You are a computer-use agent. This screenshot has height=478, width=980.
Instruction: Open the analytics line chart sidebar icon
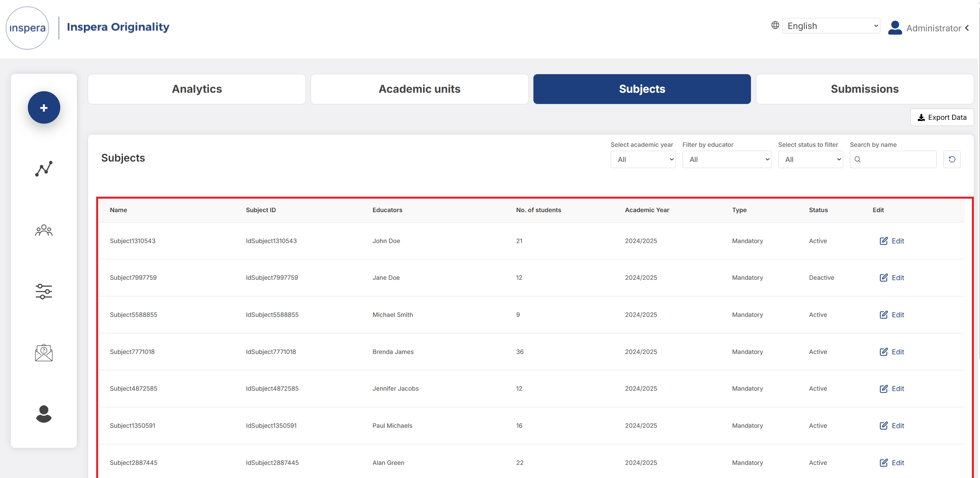click(44, 169)
